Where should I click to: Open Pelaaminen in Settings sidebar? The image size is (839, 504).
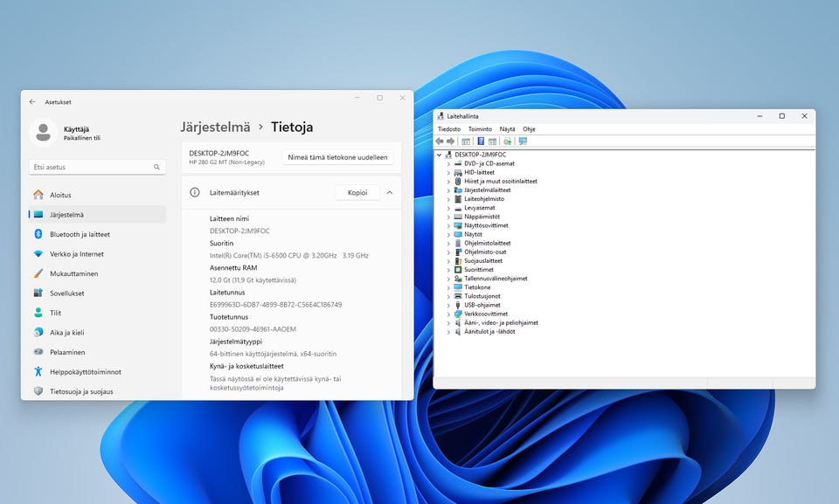click(97, 352)
